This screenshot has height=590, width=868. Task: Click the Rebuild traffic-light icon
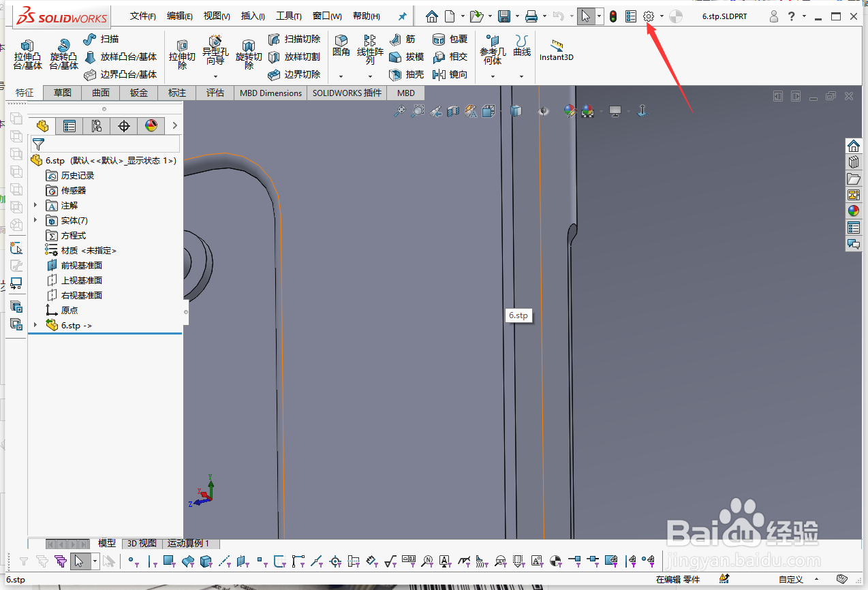coord(613,16)
